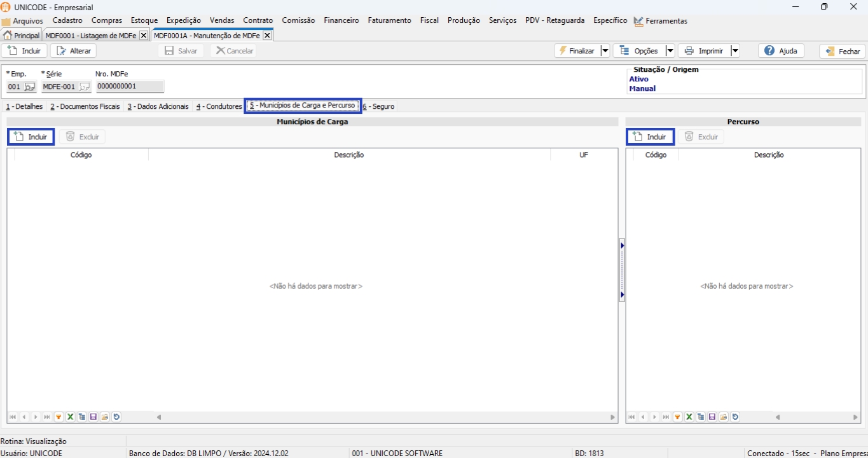Export Municípios de Carga grid to Excel
The height and width of the screenshot is (458, 868).
click(x=71, y=417)
